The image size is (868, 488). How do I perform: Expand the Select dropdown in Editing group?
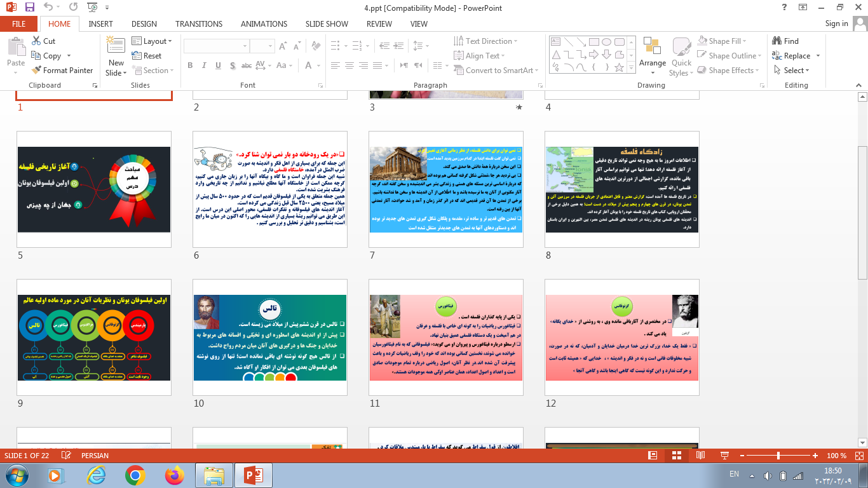pos(796,71)
